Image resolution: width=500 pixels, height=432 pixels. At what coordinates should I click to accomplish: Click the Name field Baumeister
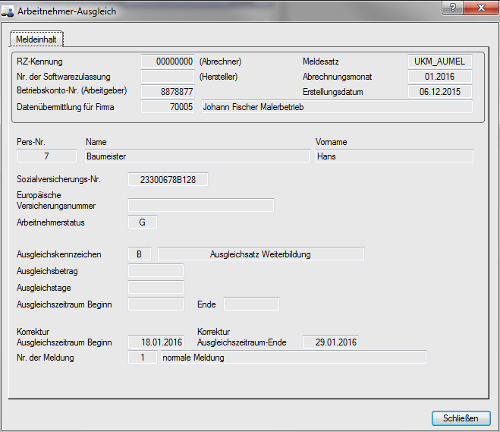tap(197, 156)
